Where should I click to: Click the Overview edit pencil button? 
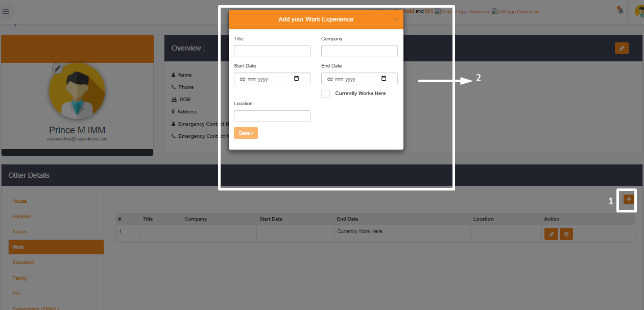(622, 48)
